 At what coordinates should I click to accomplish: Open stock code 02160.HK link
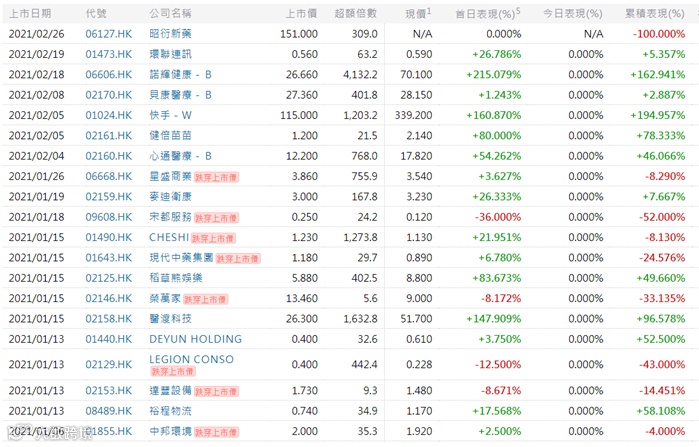coord(108,156)
